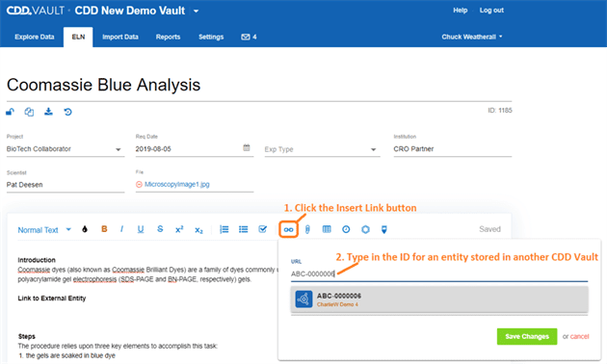Click the Link to External Entity heading
Image resolution: width=607 pixels, height=364 pixels.
(51, 298)
